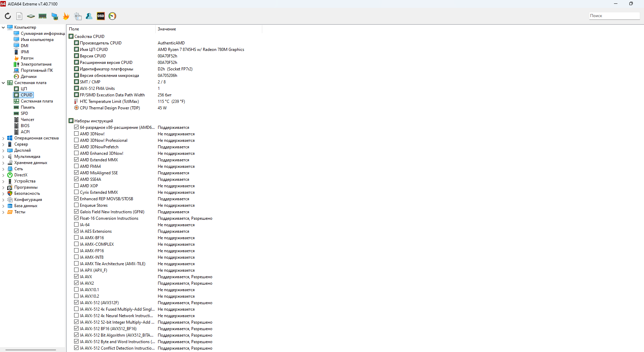This screenshot has height=352, width=644.
Task: Click the database icon beside База данных
Action: [x=10, y=206]
